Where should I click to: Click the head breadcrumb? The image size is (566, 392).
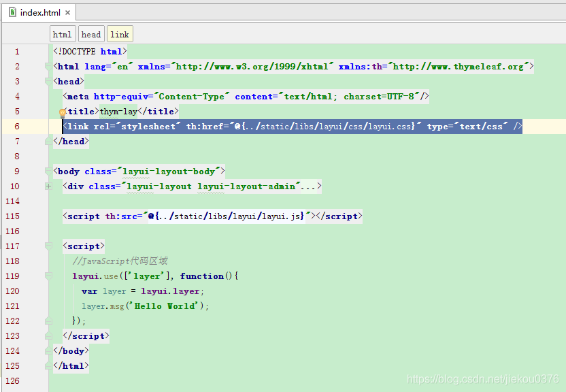(91, 34)
